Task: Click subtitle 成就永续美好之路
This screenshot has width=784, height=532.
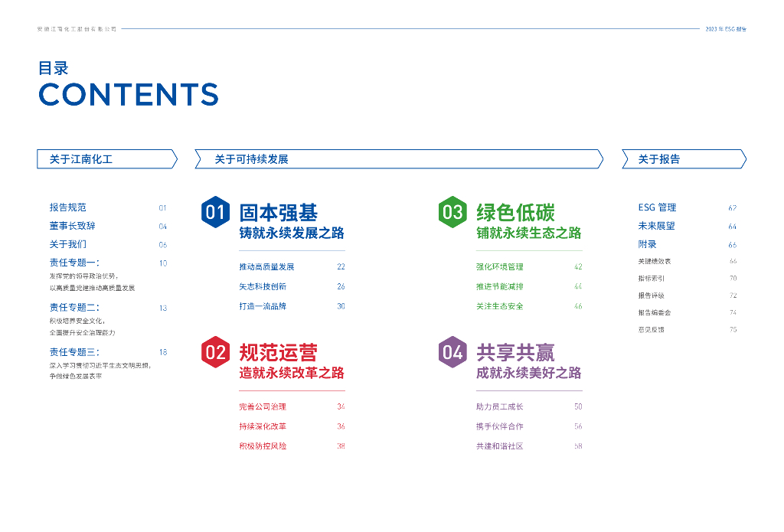Action: coord(529,373)
